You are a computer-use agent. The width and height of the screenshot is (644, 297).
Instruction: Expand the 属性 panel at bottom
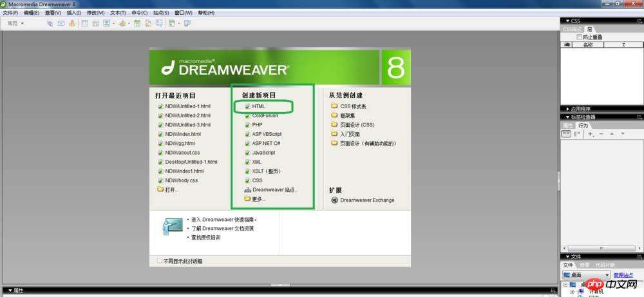[10, 291]
